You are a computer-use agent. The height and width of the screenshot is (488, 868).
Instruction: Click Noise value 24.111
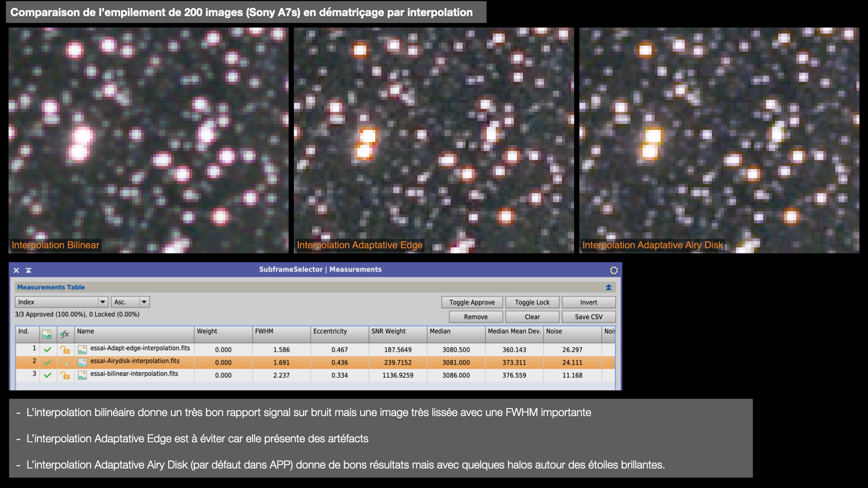(572, 362)
